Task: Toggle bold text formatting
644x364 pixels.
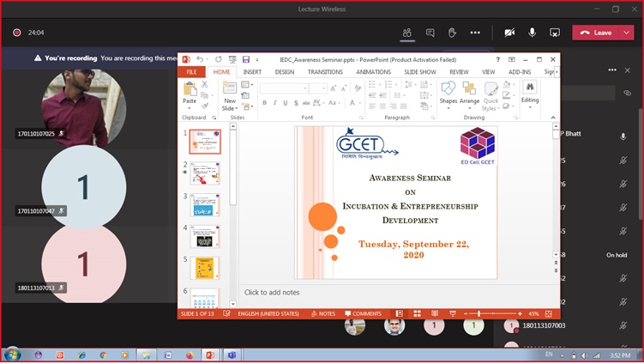Action: click(x=264, y=103)
